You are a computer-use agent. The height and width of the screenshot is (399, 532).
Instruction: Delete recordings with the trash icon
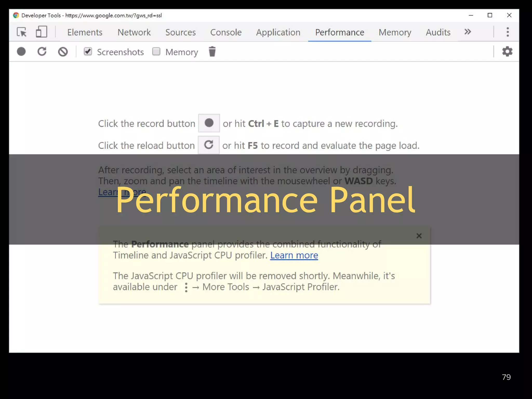point(212,51)
